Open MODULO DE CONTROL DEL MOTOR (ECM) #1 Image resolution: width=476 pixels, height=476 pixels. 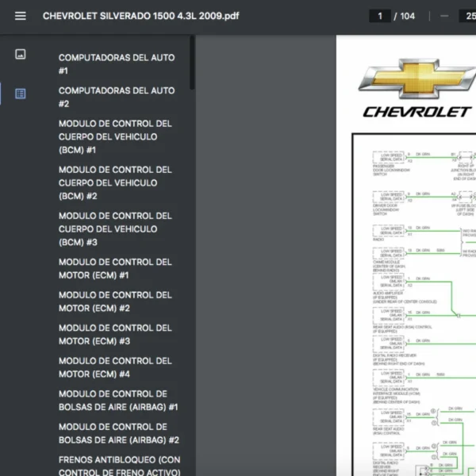click(115, 269)
